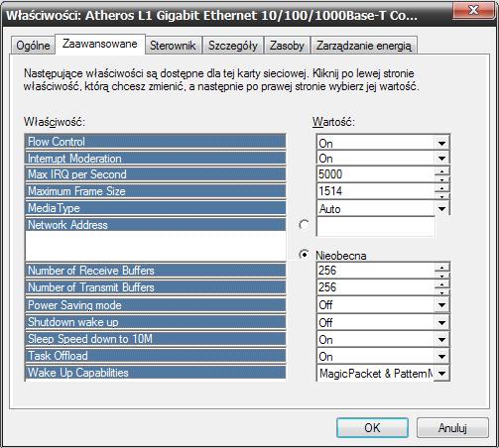Open the Wake Up Capabilities dropdown

(441, 374)
